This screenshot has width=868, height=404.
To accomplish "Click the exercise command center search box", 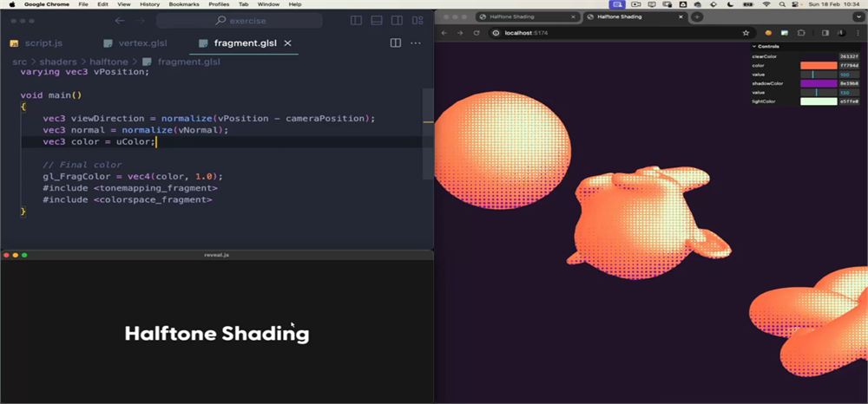I will click(240, 21).
